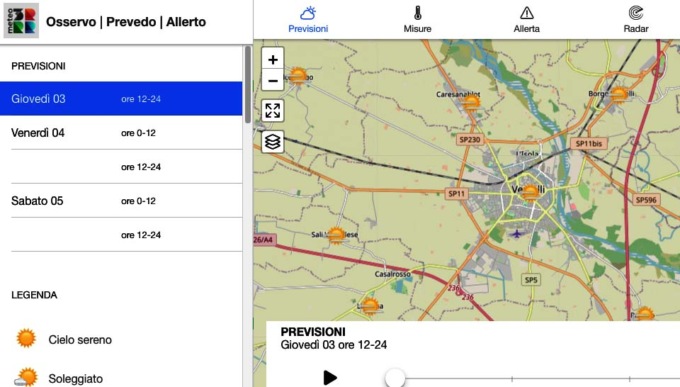680x387 pixels.
Task: Switch to the Misure tab
Action: click(x=417, y=20)
